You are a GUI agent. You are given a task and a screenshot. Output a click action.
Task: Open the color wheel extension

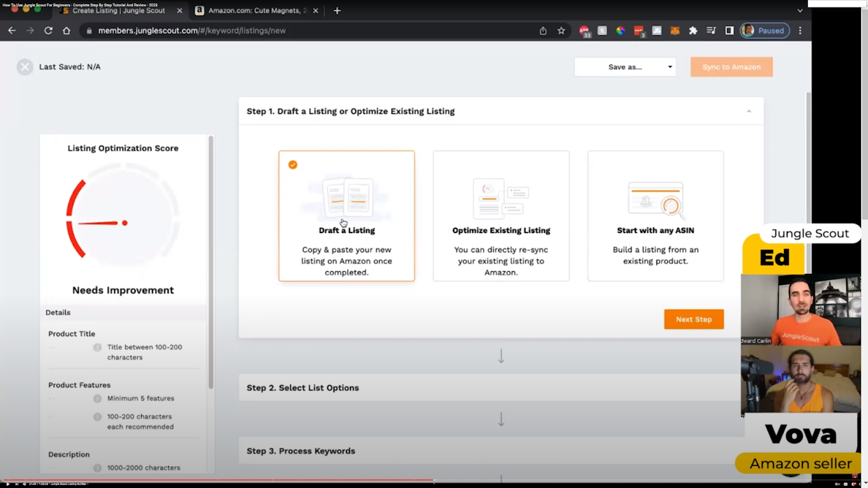[621, 31]
